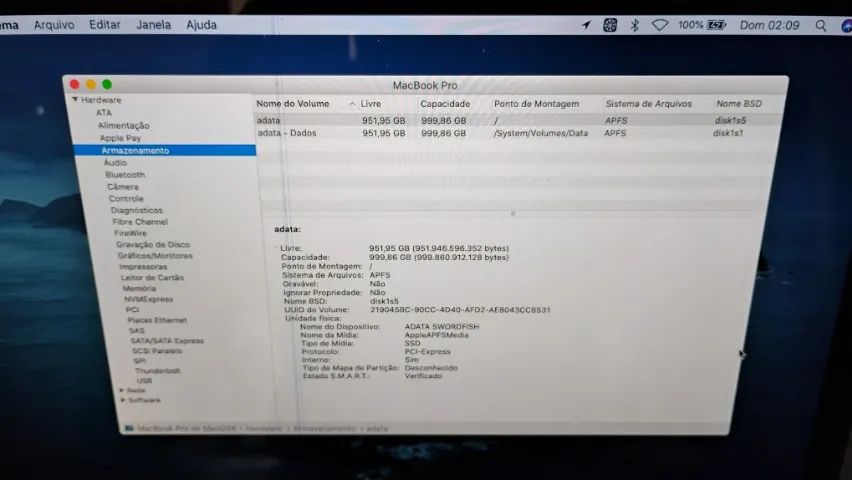Expand the Software tree section

click(x=123, y=400)
